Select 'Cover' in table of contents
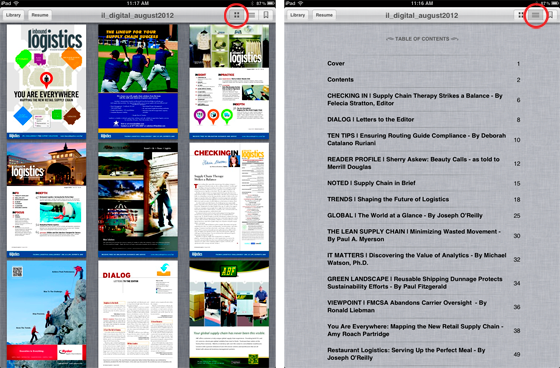 coord(423,64)
